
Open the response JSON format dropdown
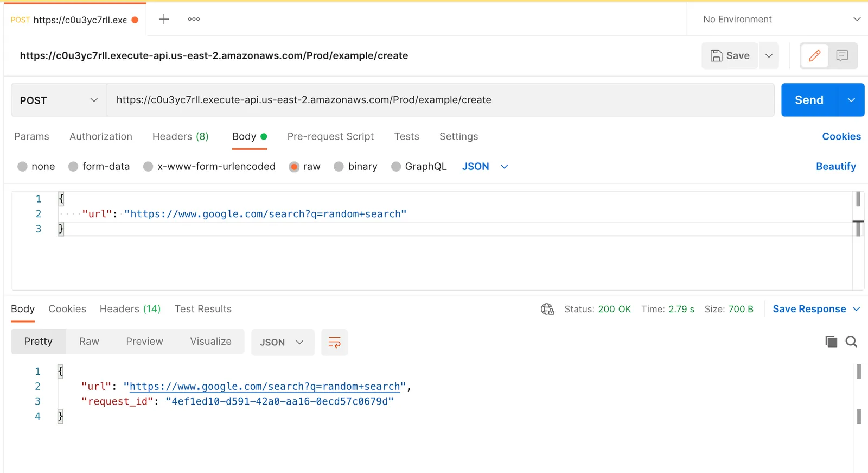tap(283, 342)
